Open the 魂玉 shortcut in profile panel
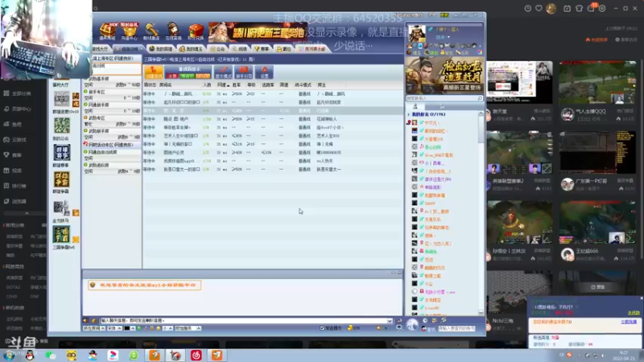Viewport: 644px width, 362px height. 414,53
